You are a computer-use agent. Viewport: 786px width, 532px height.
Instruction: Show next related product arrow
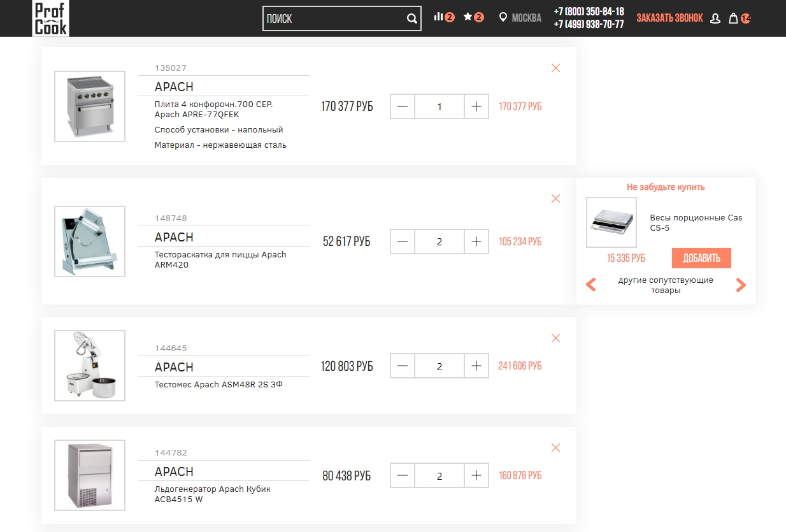pos(740,285)
